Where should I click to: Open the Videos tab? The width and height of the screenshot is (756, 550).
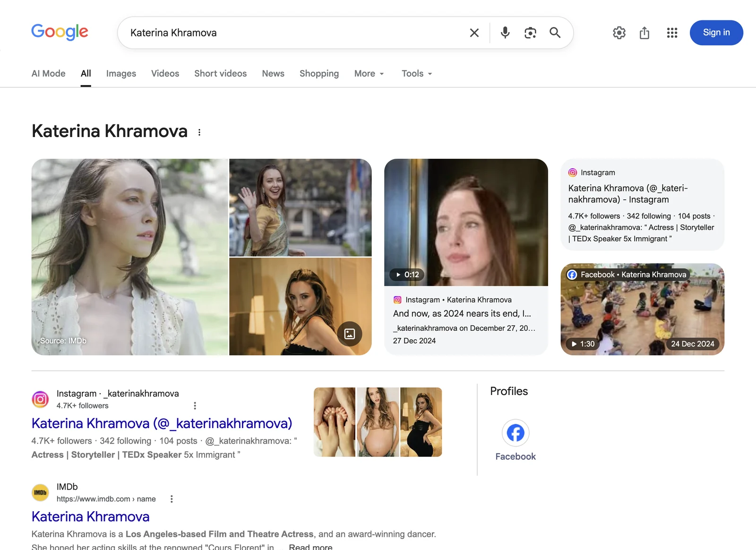[x=165, y=73]
